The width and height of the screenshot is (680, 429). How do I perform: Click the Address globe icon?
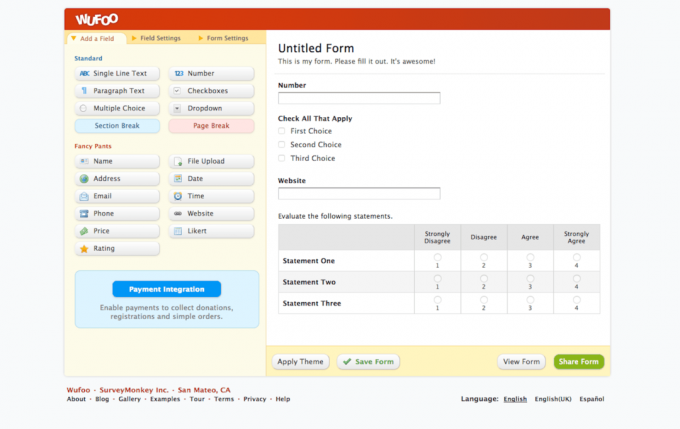[x=84, y=179]
